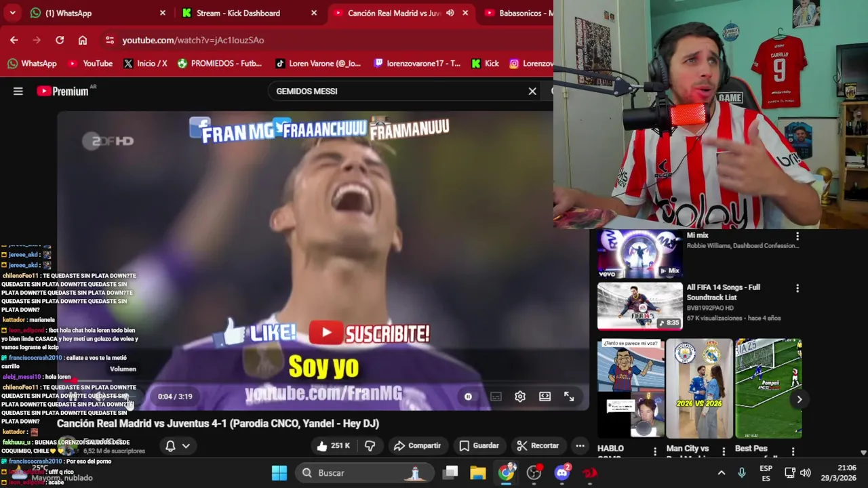Viewport: 868px width, 488px height.
Task: Open the PROMIEDOS bookmark
Action: tap(220, 63)
